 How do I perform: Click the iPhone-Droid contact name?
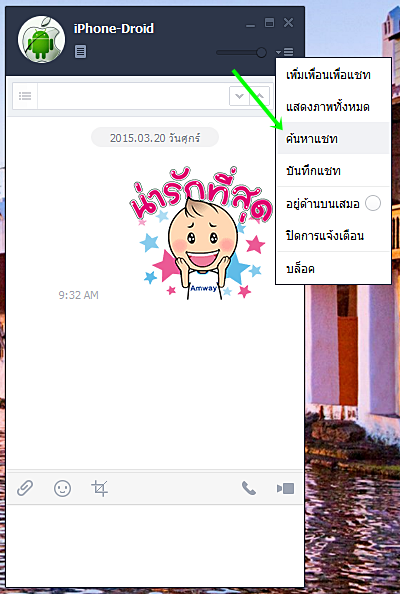[114, 28]
